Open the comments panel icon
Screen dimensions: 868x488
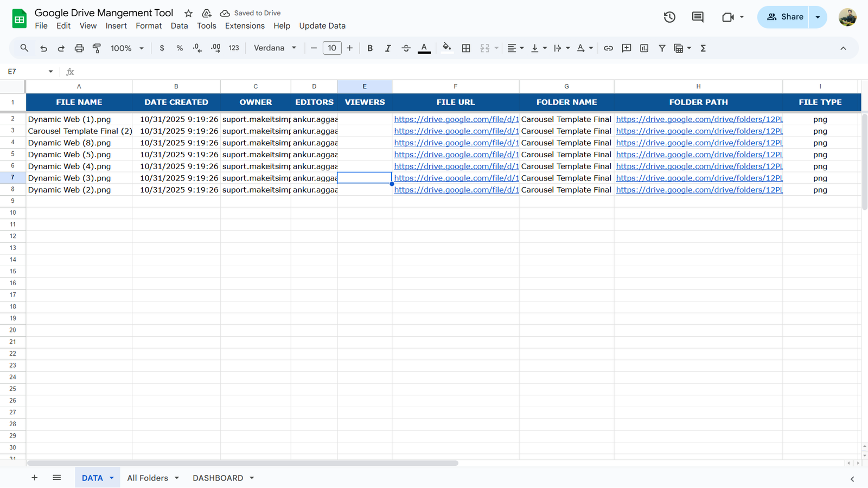pos(698,17)
